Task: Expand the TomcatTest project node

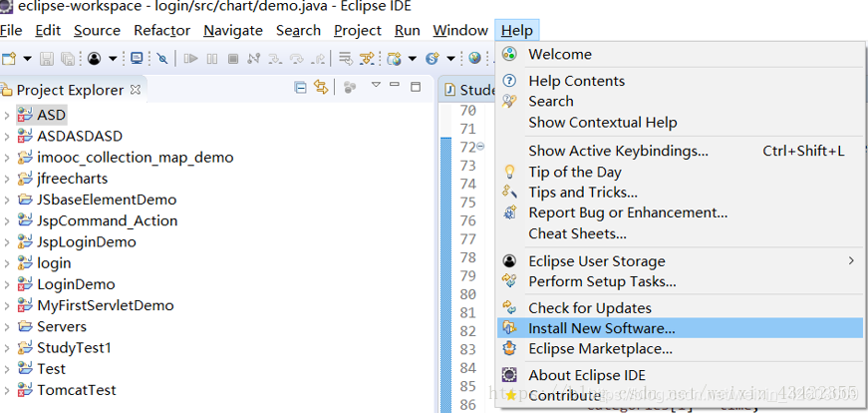Action: [7, 390]
